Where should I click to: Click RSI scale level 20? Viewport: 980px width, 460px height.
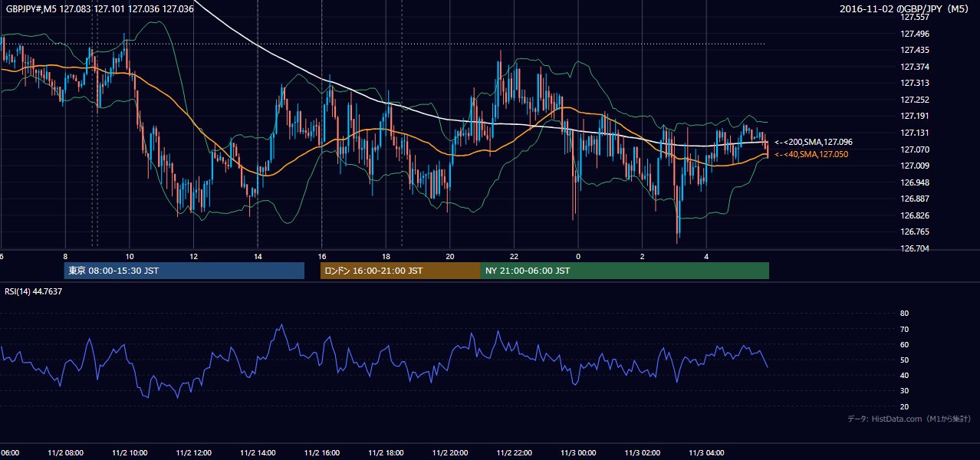point(904,406)
